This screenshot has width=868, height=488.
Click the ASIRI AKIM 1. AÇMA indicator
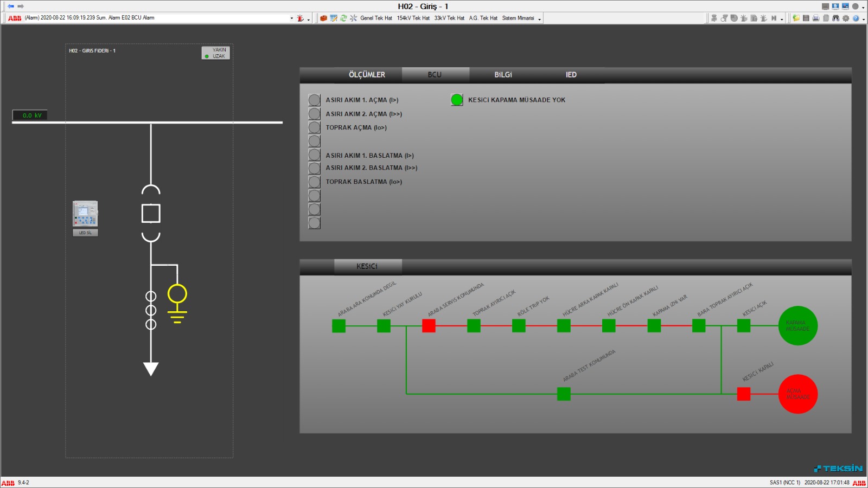tap(314, 100)
